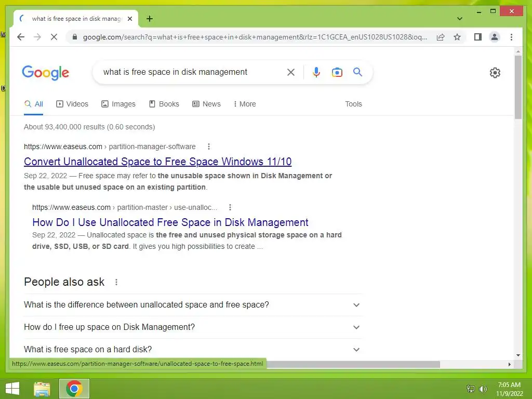Select the All results tab
The height and width of the screenshot is (399, 532).
coord(34,104)
